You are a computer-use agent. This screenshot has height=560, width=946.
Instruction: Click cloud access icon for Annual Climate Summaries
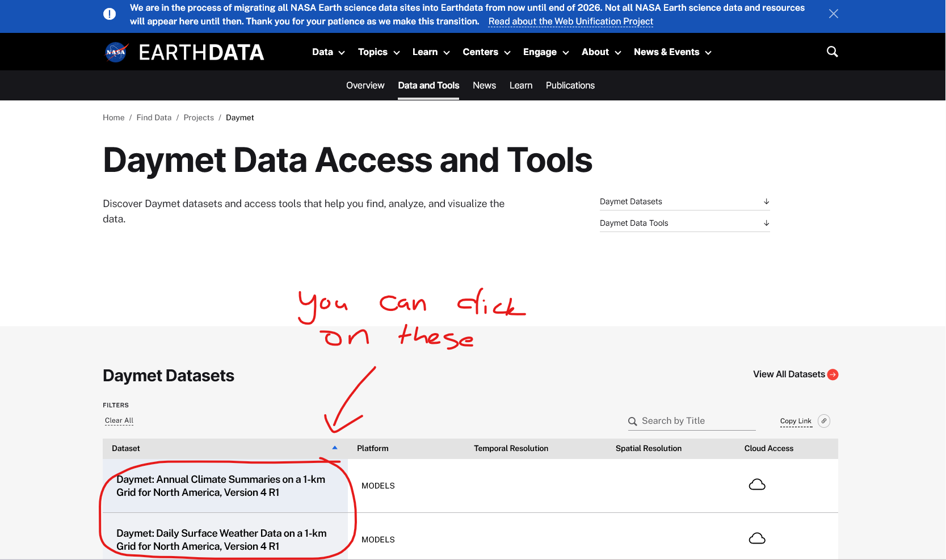click(757, 485)
